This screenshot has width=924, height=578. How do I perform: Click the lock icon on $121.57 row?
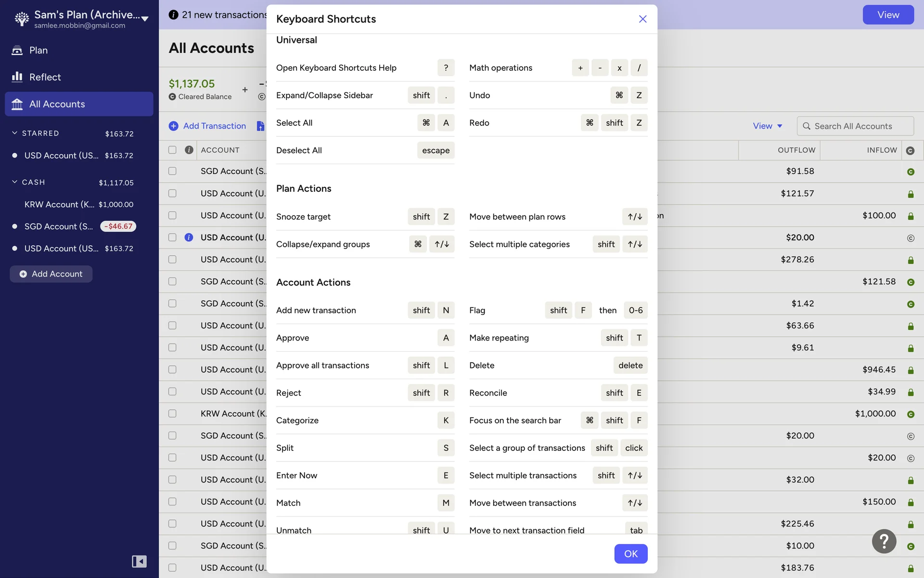click(911, 194)
